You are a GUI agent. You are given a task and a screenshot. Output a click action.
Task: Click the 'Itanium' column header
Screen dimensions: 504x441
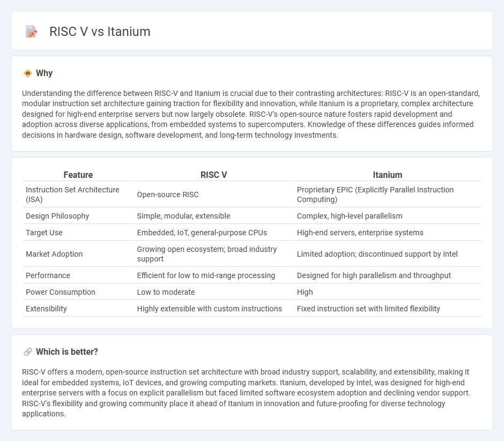pos(387,175)
